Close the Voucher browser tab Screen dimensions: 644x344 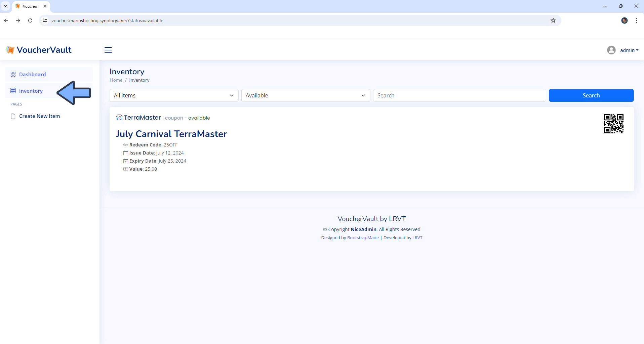pos(45,6)
